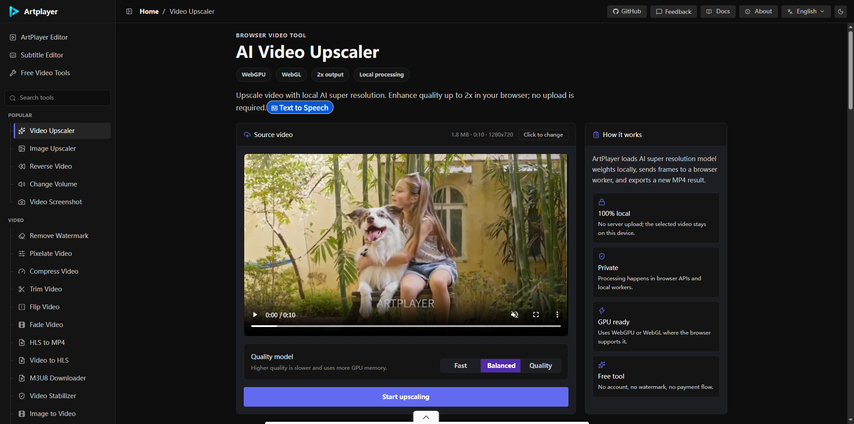This screenshot has height=424, width=854.
Task: Select the Balanced quality model
Action: point(501,366)
